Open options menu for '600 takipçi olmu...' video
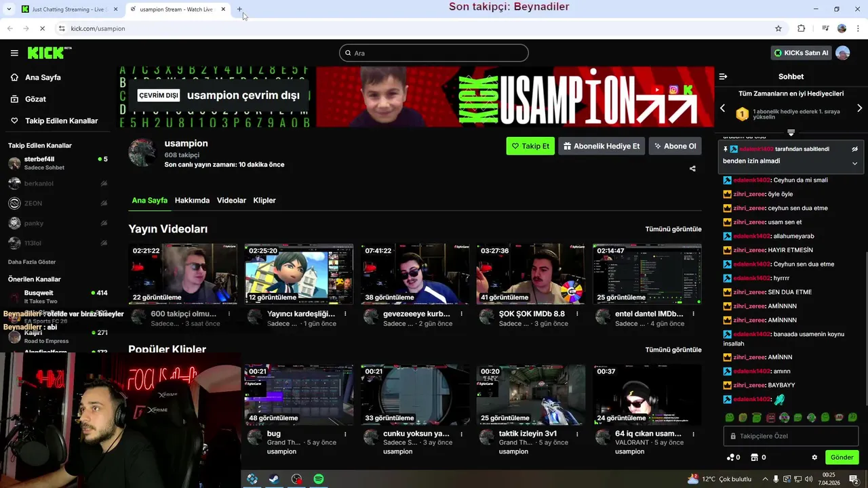Viewport: 868px width, 488px height. point(229,314)
